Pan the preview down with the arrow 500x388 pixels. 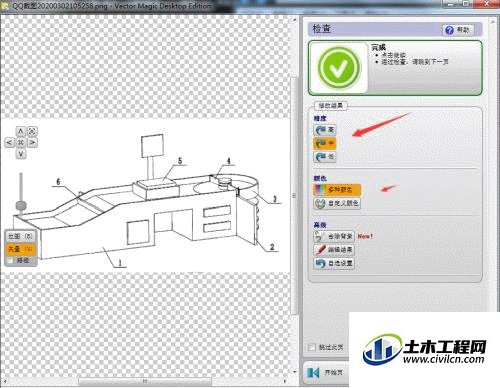(x=21, y=154)
